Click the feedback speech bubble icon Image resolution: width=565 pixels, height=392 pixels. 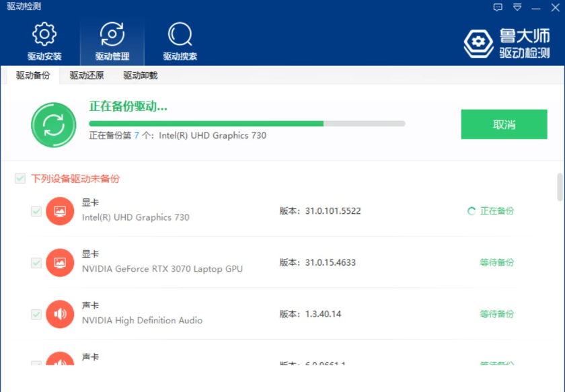498,7
